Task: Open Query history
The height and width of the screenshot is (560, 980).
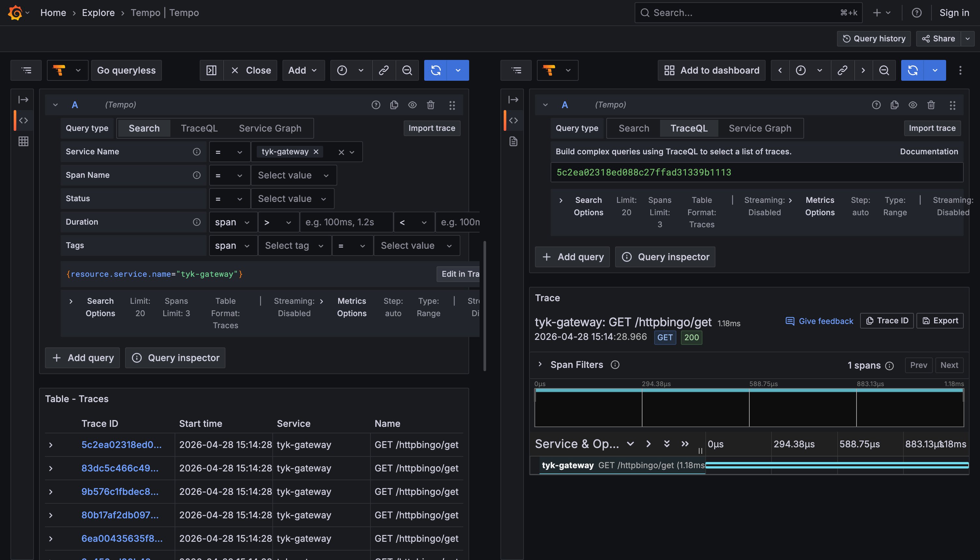Action: [874, 39]
